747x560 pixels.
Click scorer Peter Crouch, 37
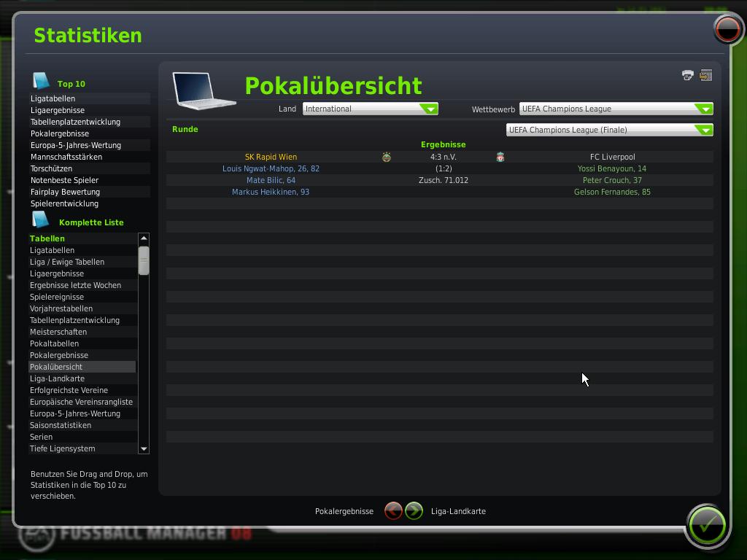[612, 180]
